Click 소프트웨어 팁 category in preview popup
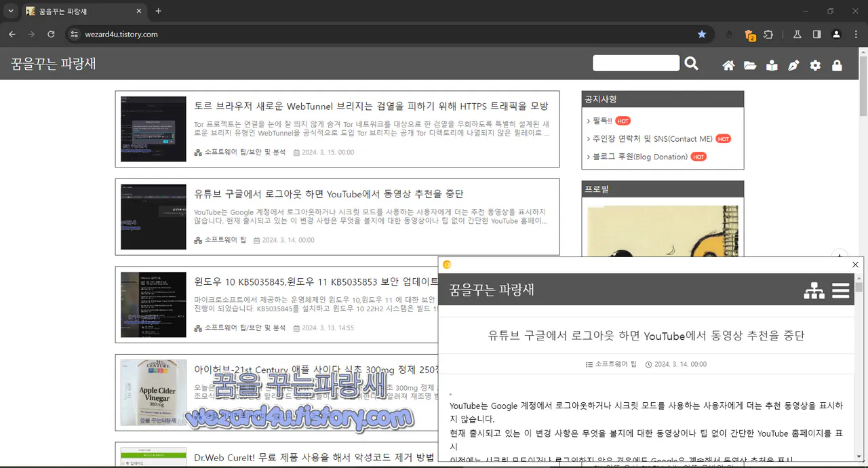The height and width of the screenshot is (468, 868). 616,364
